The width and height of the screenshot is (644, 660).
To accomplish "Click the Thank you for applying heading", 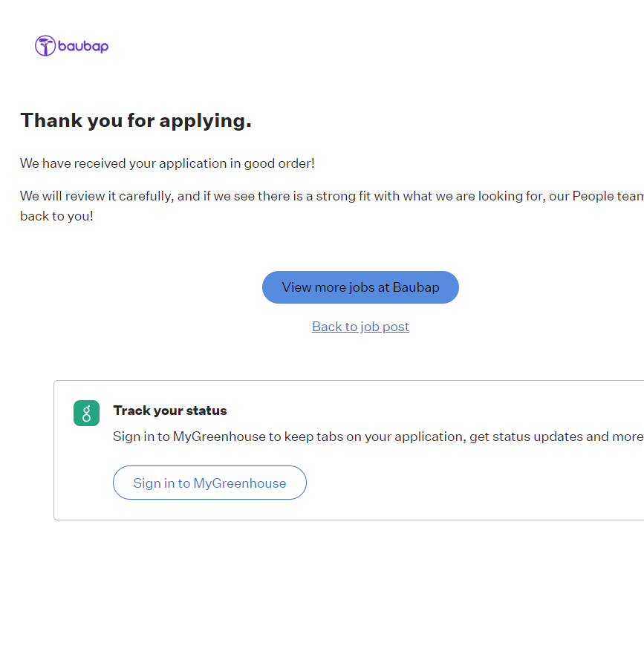I will pos(136,120).
